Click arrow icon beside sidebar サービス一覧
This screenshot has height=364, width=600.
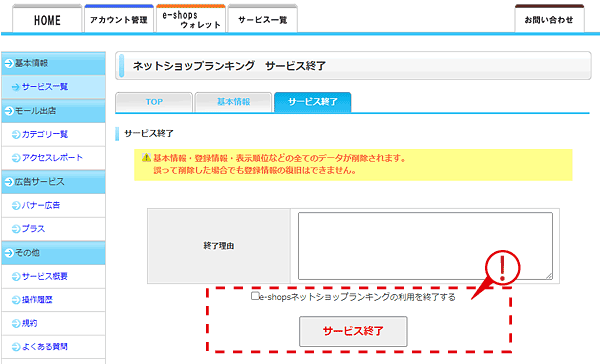point(16,87)
